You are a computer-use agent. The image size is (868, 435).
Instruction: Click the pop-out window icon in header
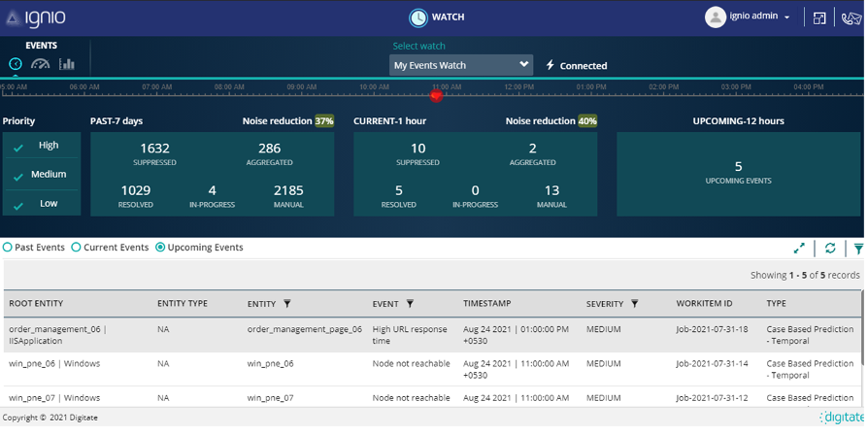point(819,17)
